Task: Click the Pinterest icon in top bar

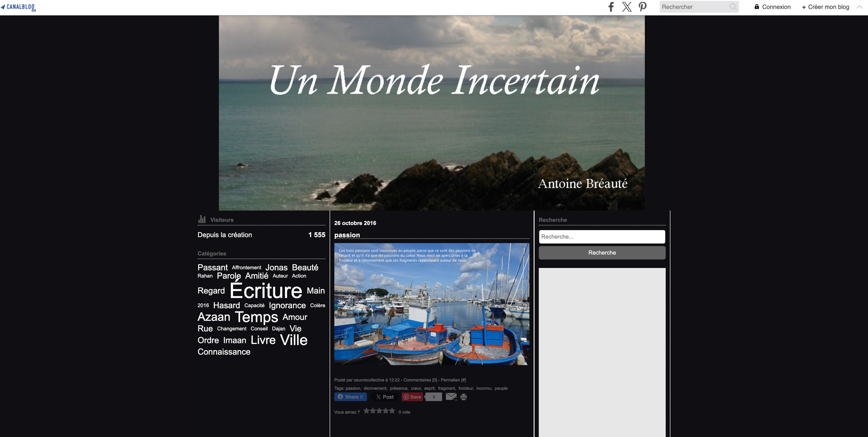Action: coord(642,7)
